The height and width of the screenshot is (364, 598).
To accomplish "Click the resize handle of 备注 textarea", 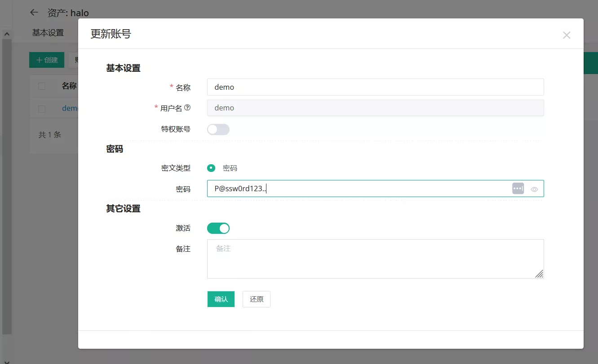I will click(539, 274).
